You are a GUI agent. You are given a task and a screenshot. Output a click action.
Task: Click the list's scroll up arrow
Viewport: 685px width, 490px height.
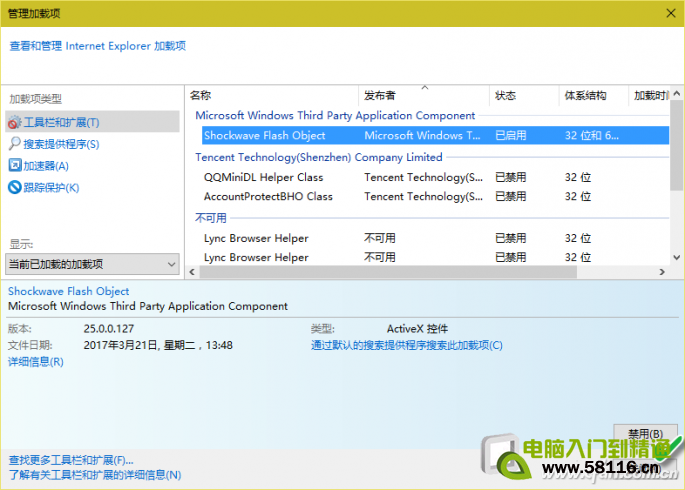[x=676, y=93]
